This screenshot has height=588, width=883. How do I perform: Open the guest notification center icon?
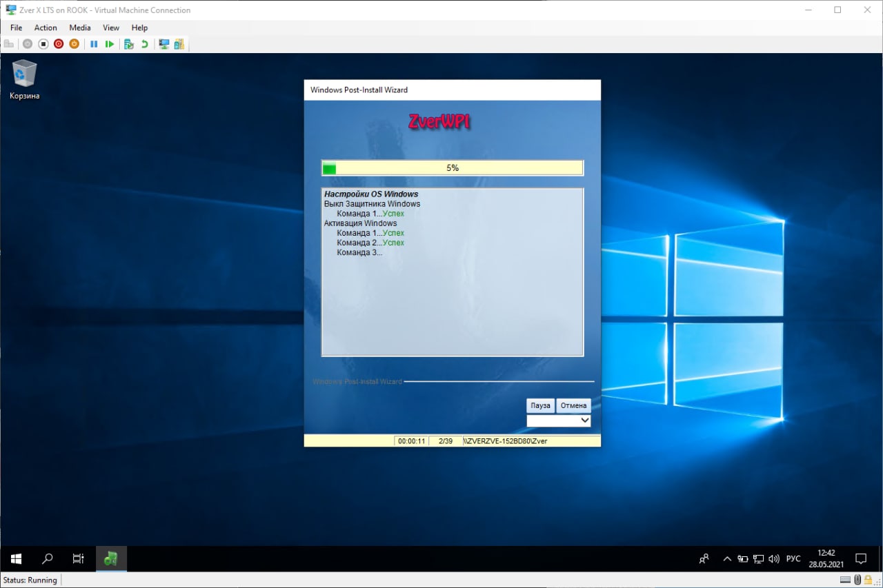(861, 559)
